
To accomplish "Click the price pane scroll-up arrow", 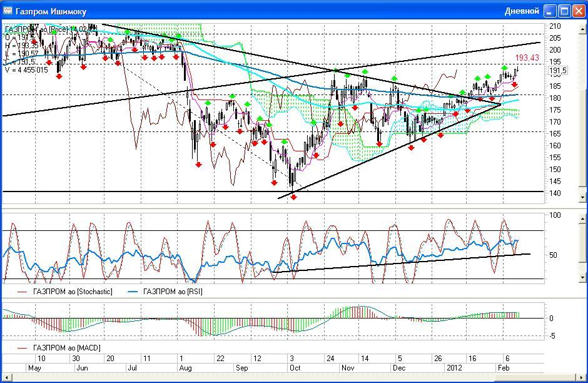I will pos(582,29).
